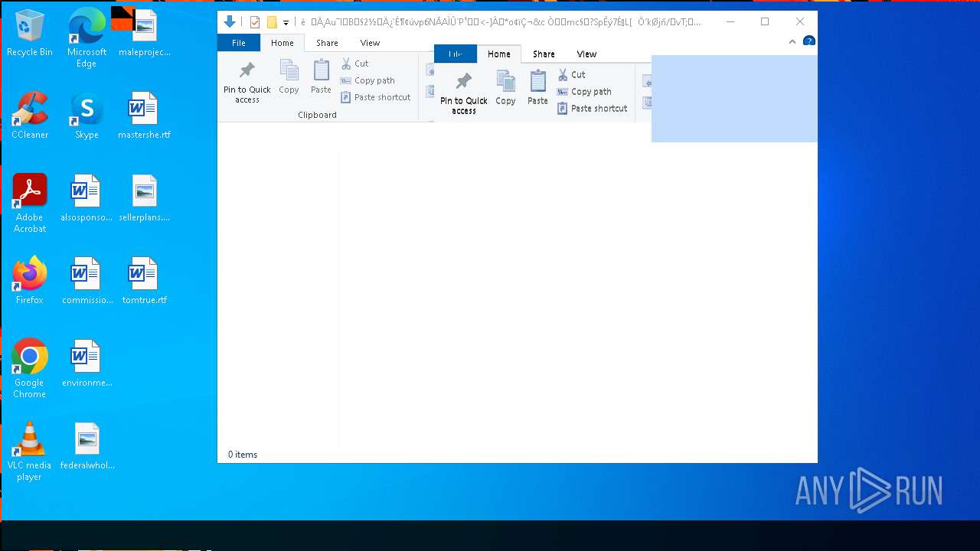This screenshot has height=551, width=980.
Task: Select the alsosponso... Word document
Action: [87, 198]
